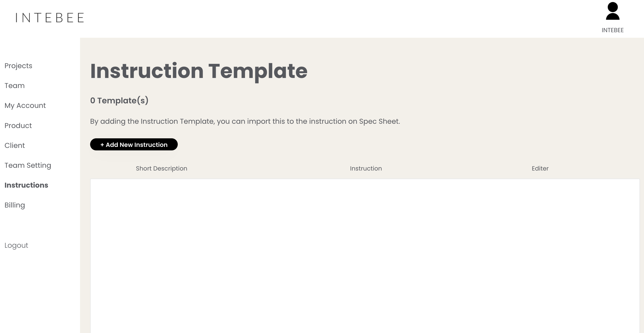Go to Team in the sidebar
The width and height of the screenshot is (644, 333).
15,86
